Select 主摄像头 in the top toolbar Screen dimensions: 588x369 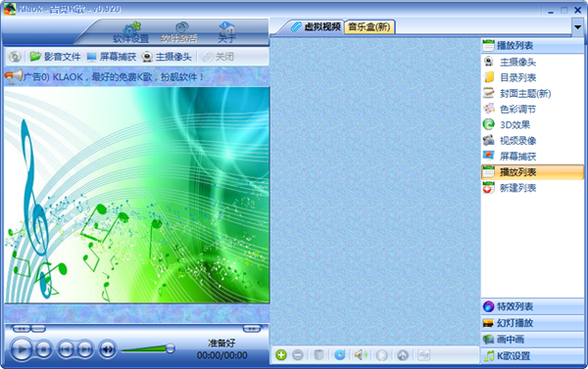point(167,57)
